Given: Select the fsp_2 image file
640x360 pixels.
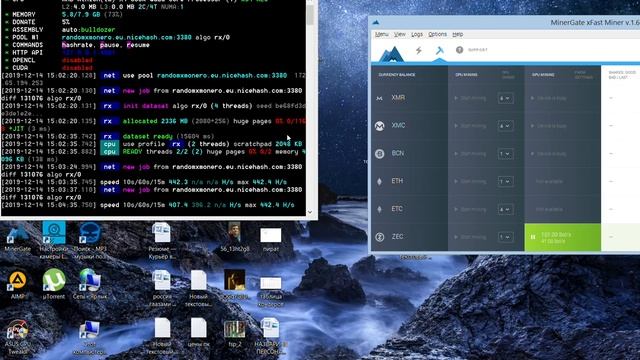Looking at the screenshot, I should pos(234,333).
